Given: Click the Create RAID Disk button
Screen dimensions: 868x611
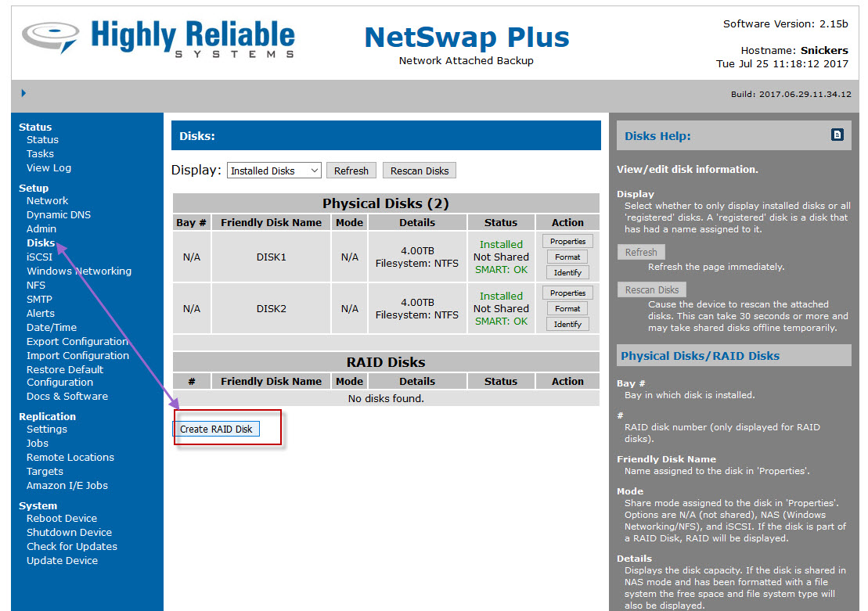Looking at the screenshot, I should (x=216, y=429).
